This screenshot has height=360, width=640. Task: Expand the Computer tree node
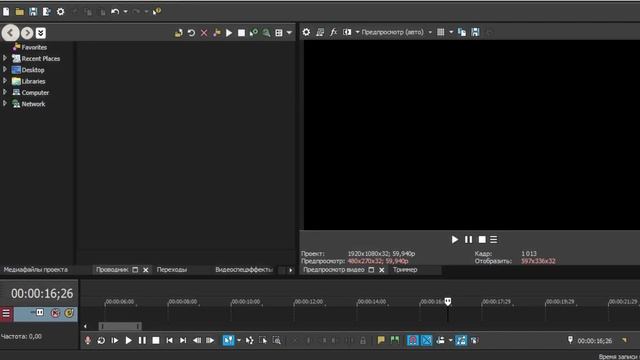click(x=5, y=92)
